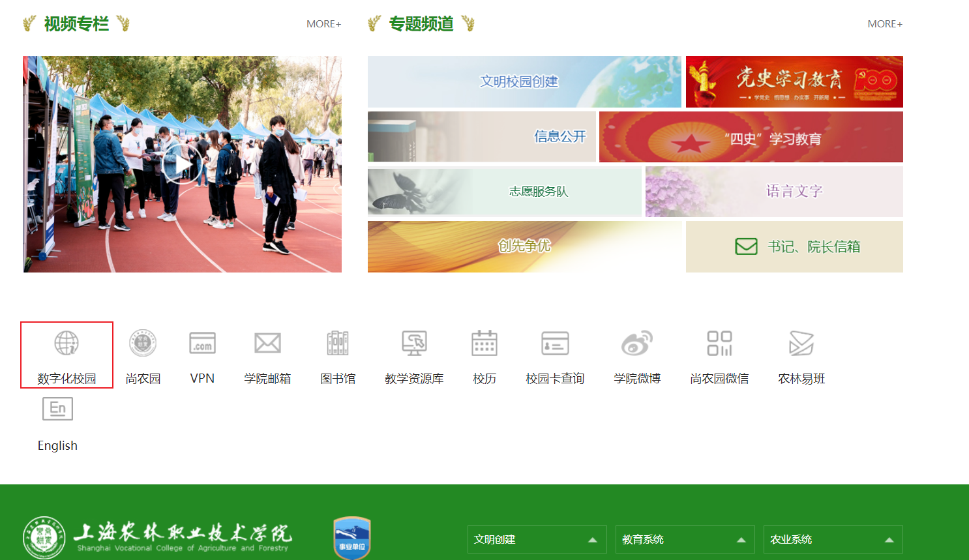Screen dimensions: 969x560
Task: Click the 图书馆 books icon
Action: 338,343
